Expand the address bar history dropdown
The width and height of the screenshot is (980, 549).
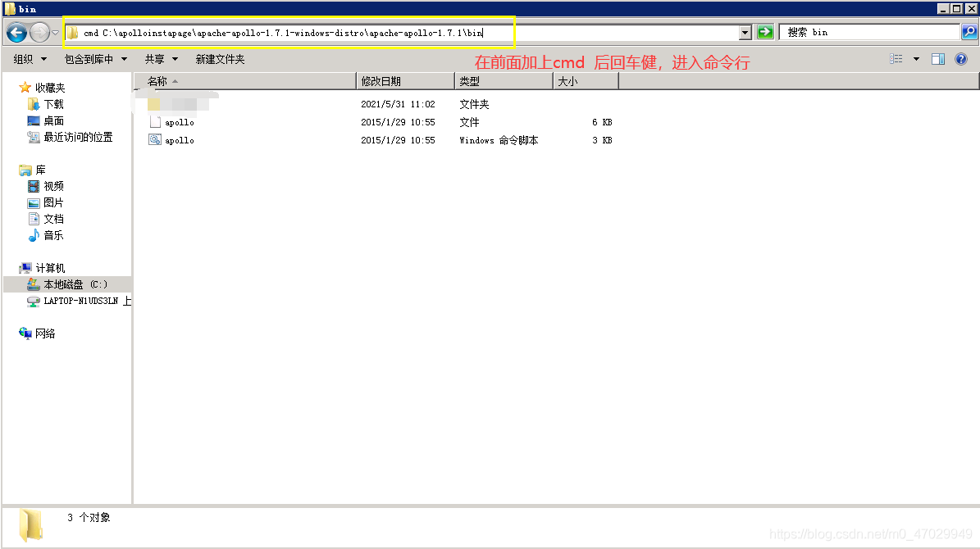745,33
